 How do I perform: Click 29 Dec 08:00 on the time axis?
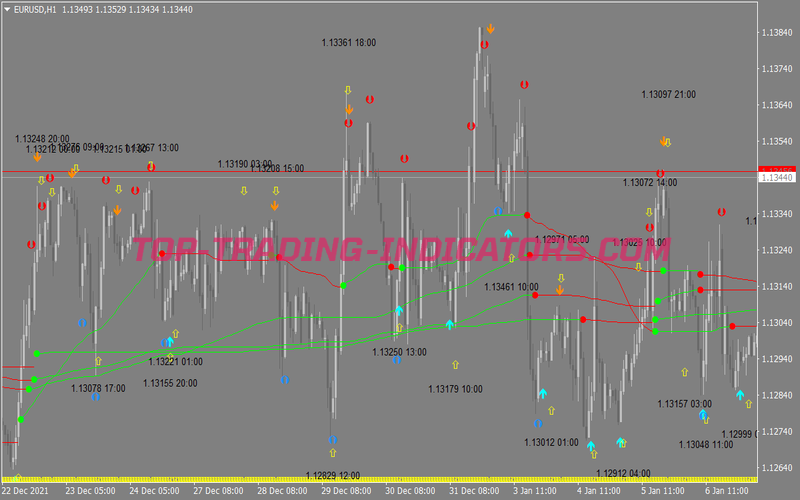(x=346, y=491)
